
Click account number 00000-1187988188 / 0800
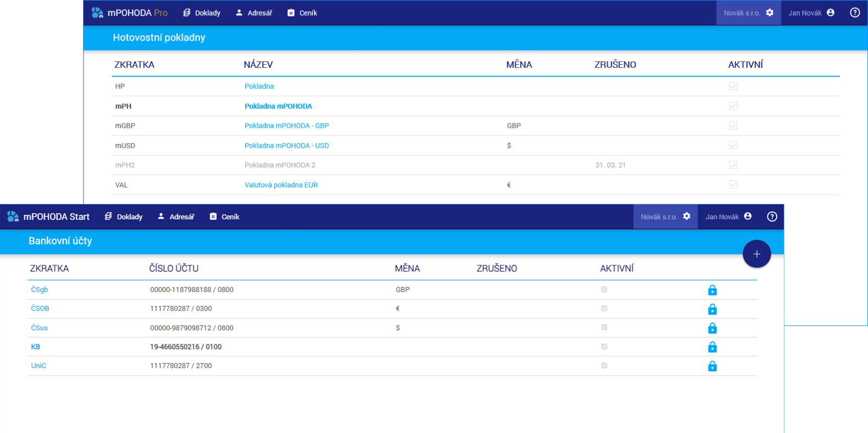[192, 289]
